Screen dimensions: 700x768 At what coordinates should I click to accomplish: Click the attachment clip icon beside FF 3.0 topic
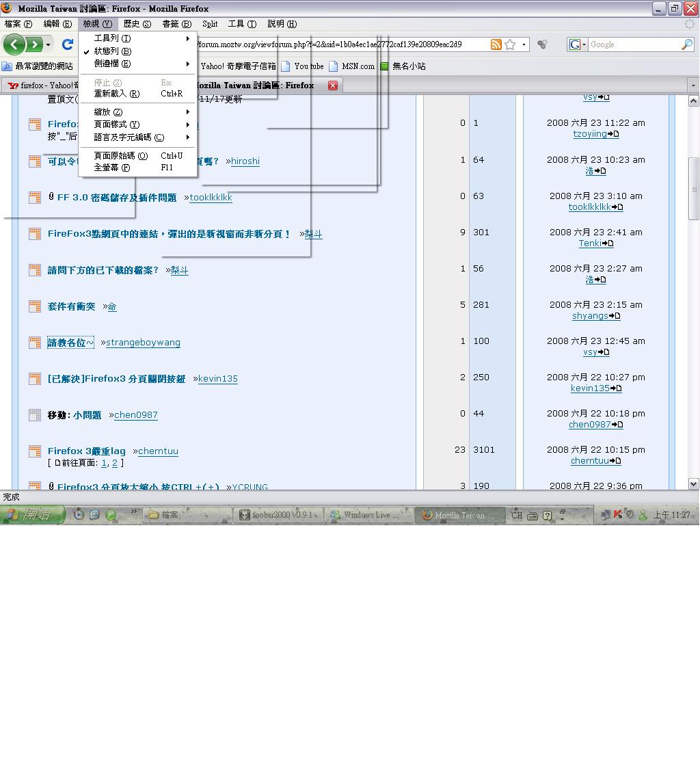(x=51, y=197)
